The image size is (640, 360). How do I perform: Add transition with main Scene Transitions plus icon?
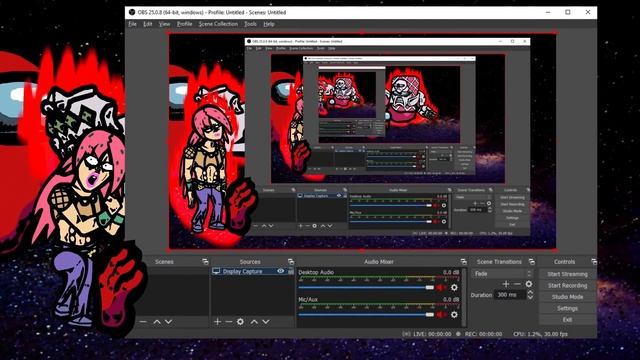point(506,284)
